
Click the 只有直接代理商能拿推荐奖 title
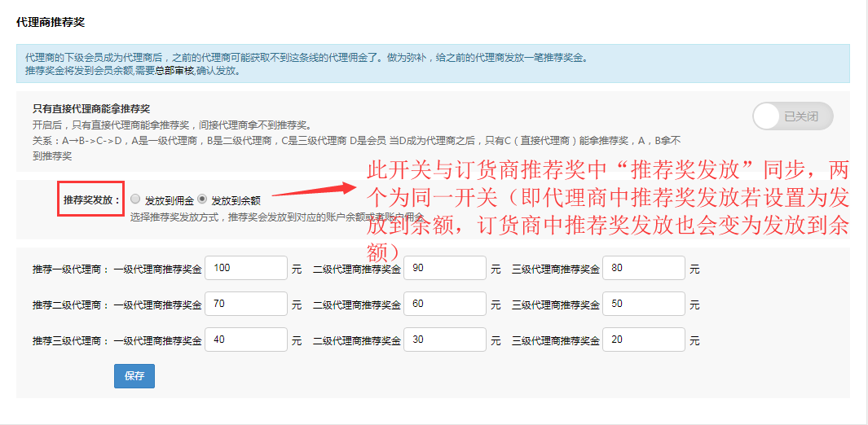91,108
